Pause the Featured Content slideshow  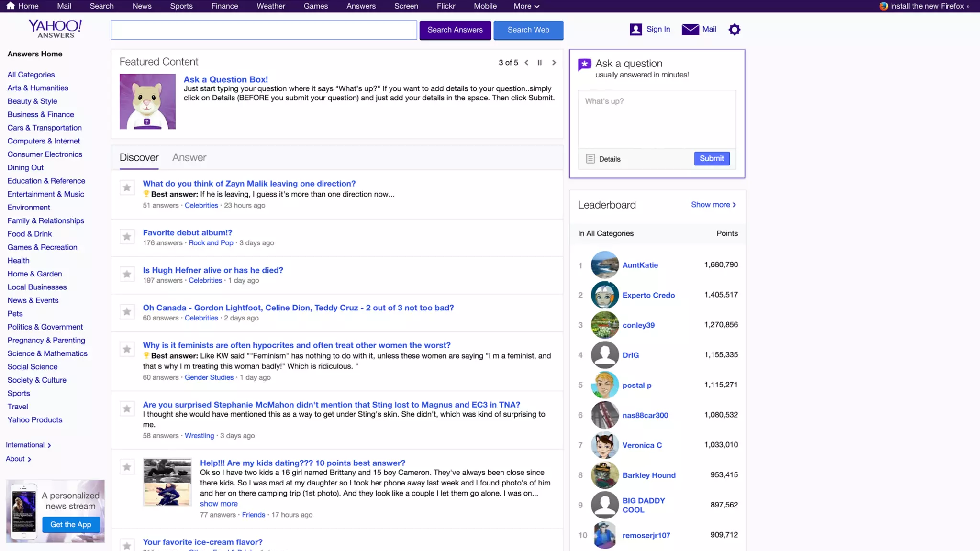click(x=540, y=63)
